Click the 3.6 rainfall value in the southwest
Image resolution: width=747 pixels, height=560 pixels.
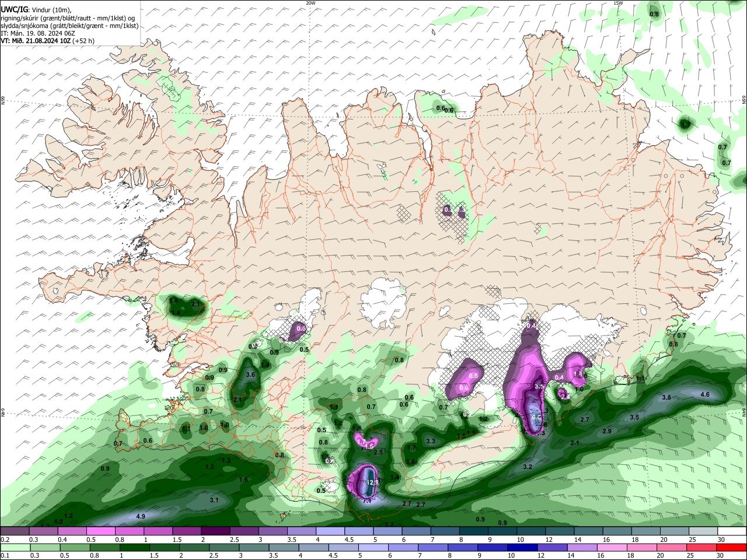point(251,375)
